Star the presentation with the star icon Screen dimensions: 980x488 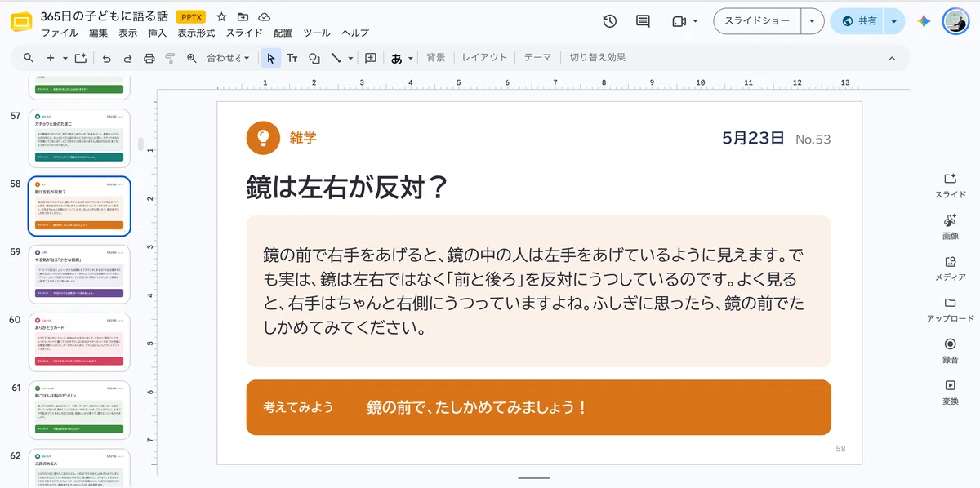pos(221,17)
